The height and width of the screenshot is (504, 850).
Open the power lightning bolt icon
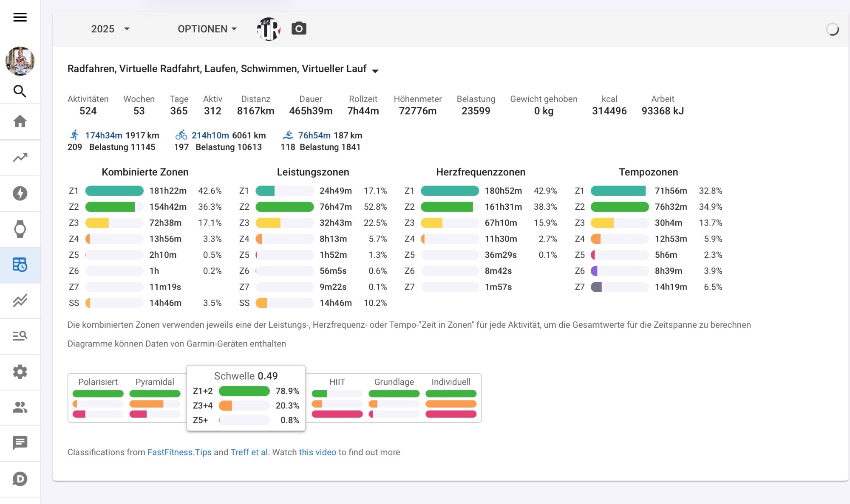[20, 194]
